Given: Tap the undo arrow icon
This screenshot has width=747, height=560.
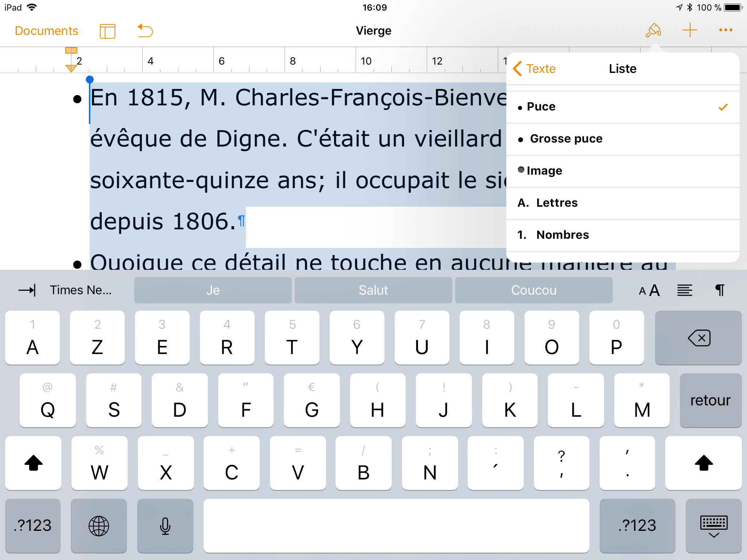Looking at the screenshot, I should point(145,31).
